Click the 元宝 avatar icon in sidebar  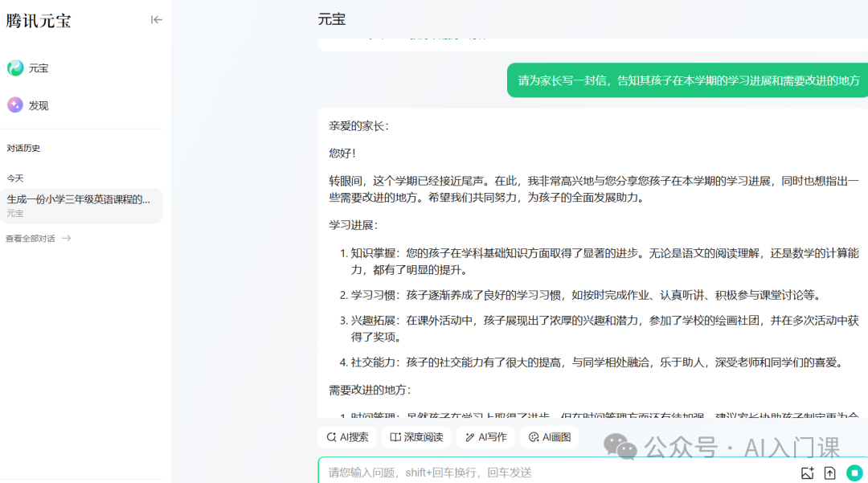pos(15,68)
